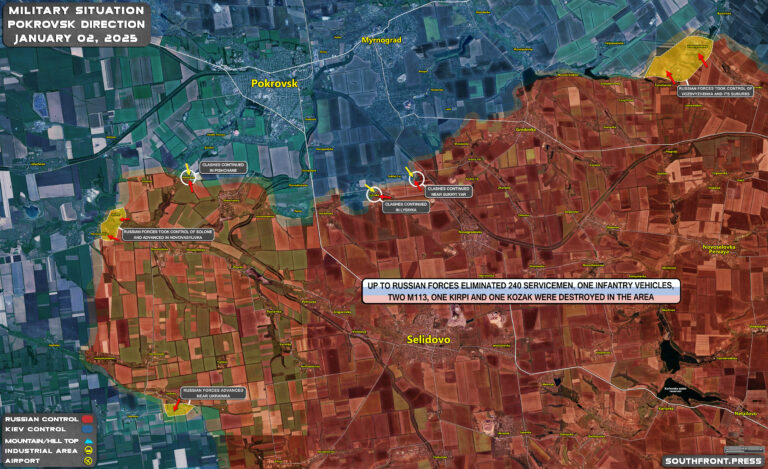Click the white clash circle near Pishchane
The height and width of the screenshot is (469, 768).
189,176
